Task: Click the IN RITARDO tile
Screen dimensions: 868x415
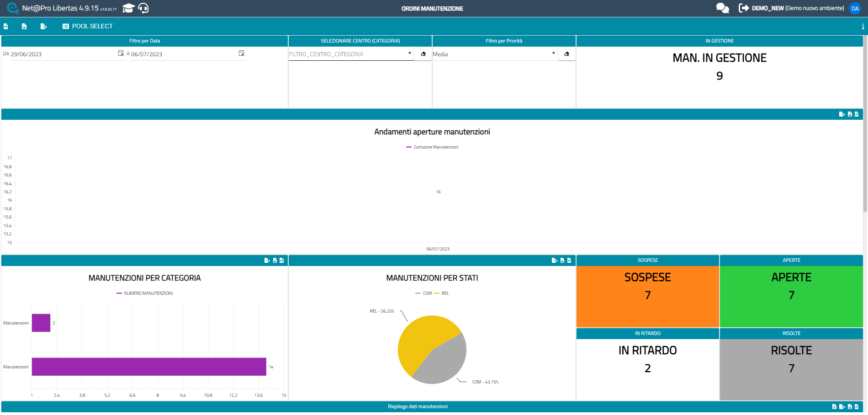Action: (648, 369)
